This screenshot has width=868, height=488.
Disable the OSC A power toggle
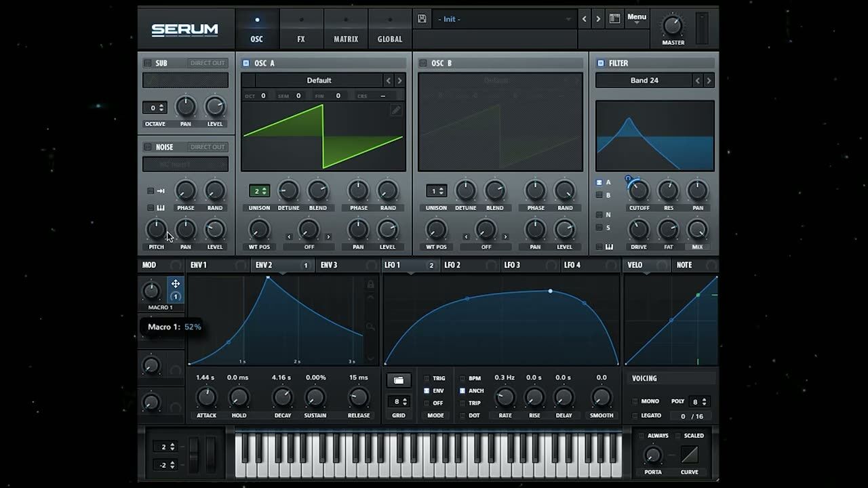pyautogui.click(x=246, y=63)
